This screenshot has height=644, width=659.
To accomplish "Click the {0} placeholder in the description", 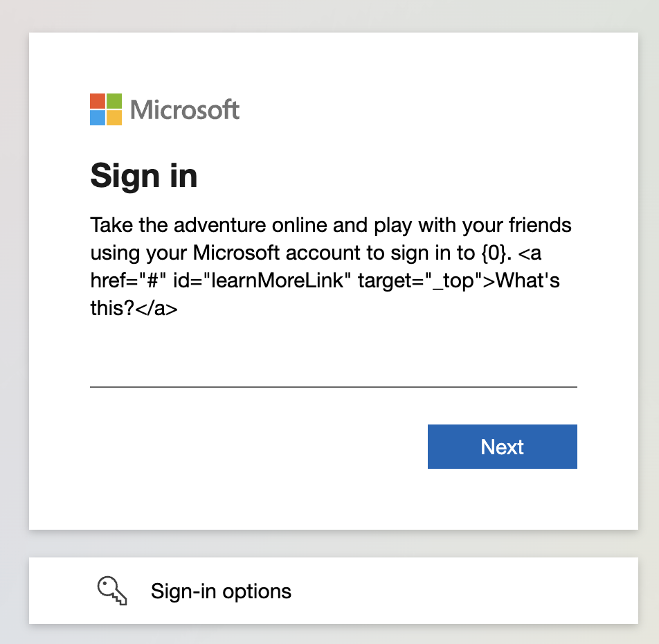I will (492, 253).
